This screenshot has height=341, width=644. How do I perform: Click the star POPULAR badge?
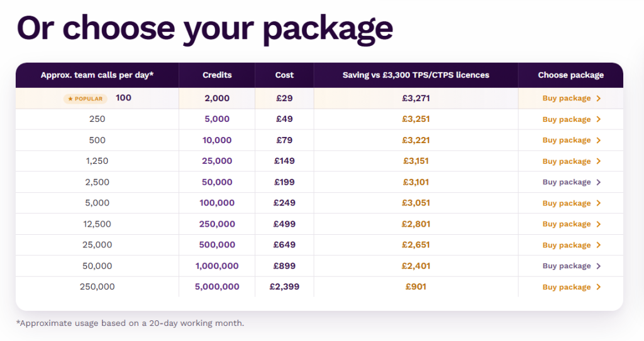click(x=86, y=99)
